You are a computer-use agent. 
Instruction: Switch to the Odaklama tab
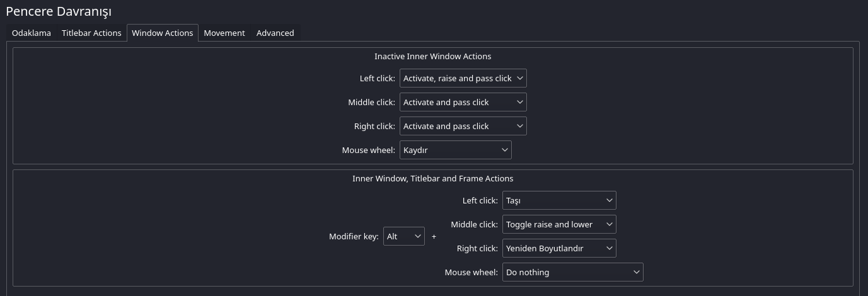coord(32,33)
